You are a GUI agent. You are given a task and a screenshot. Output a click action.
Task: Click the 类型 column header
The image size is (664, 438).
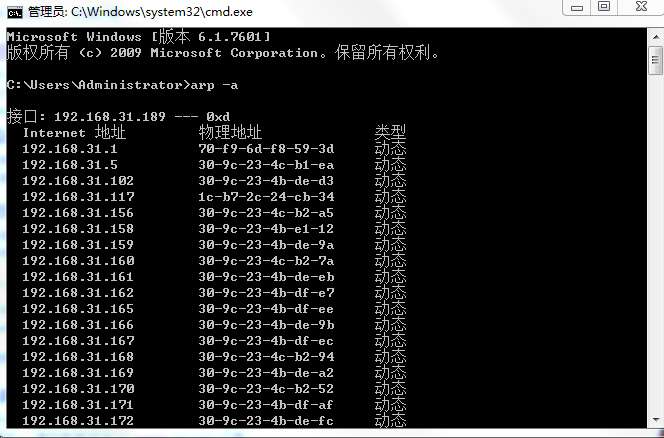[x=390, y=133]
